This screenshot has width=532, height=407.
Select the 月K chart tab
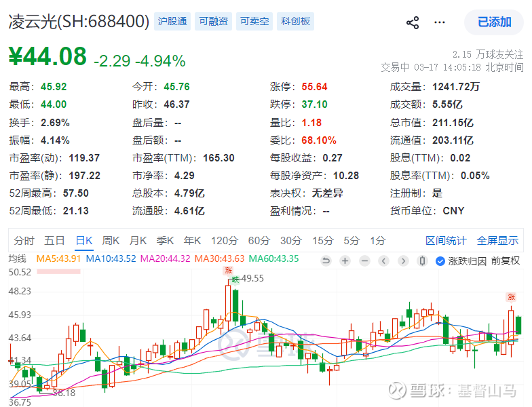coord(138,241)
